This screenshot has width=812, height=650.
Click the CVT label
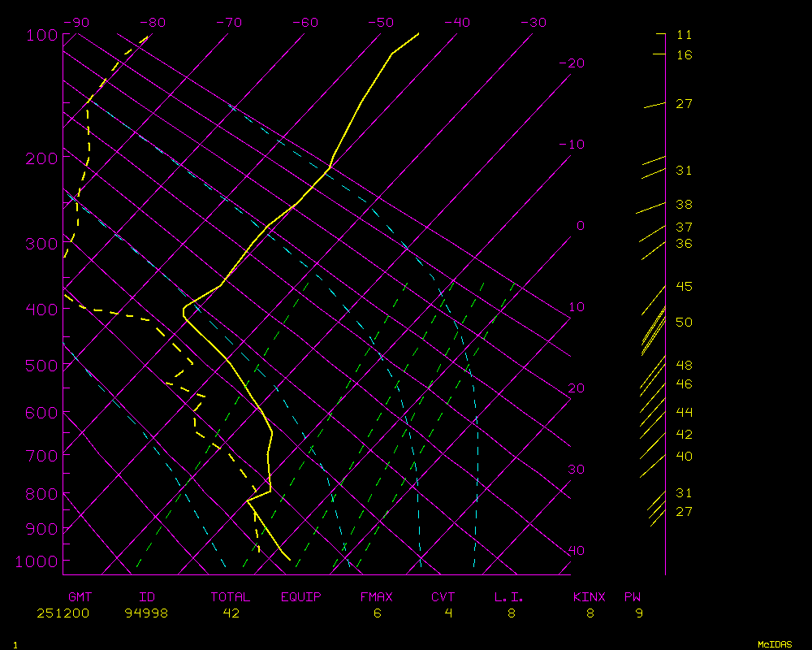click(x=443, y=597)
